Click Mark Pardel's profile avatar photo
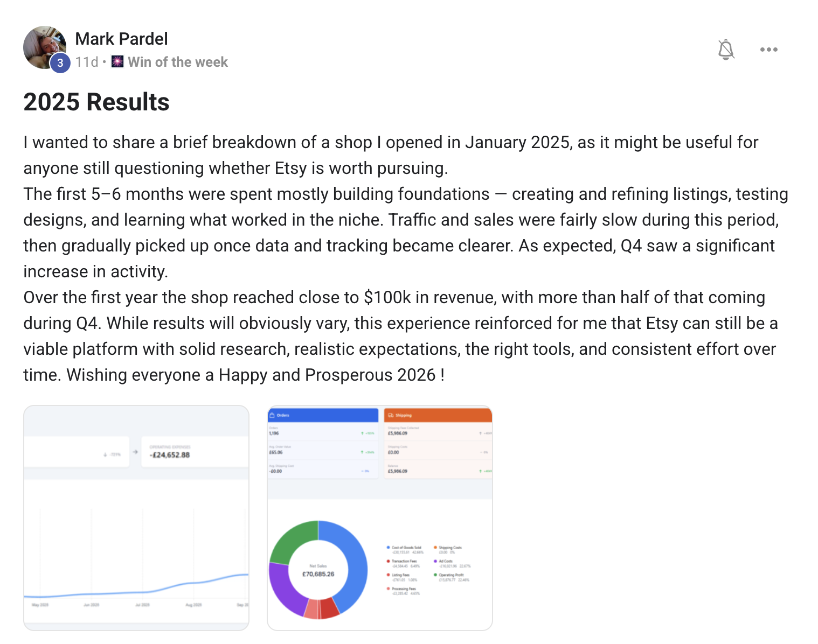The width and height of the screenshot is (818, 644). [x=43, y=46]
